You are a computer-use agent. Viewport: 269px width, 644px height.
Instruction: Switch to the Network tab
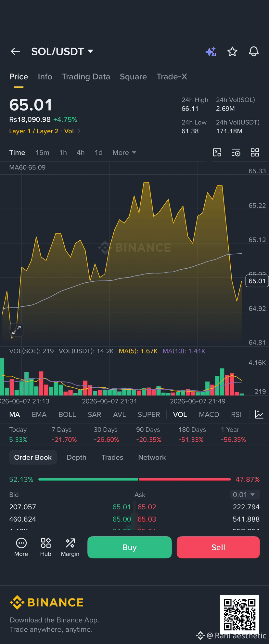pyautogui.click(x=152, y=457)
